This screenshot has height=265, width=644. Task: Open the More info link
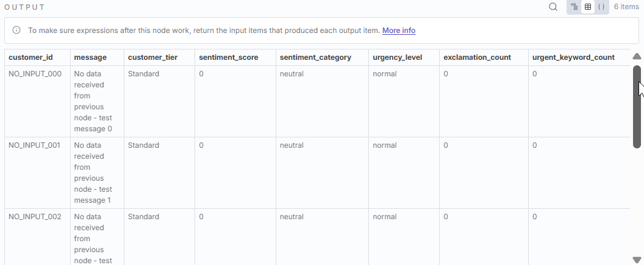tap(399, 31)
